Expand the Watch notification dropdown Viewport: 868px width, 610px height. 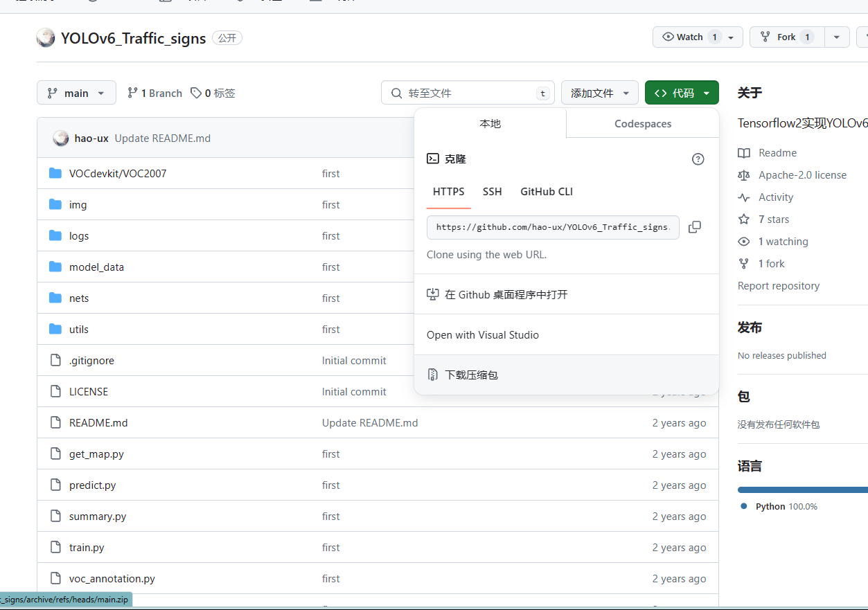tap(731, 37)
